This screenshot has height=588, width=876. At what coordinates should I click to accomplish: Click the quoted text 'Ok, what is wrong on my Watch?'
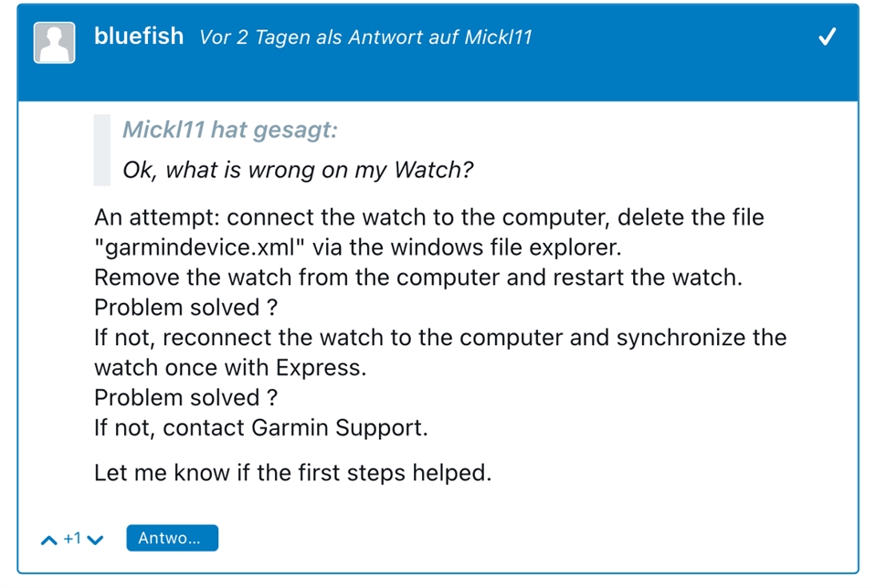tap(298, 170)
